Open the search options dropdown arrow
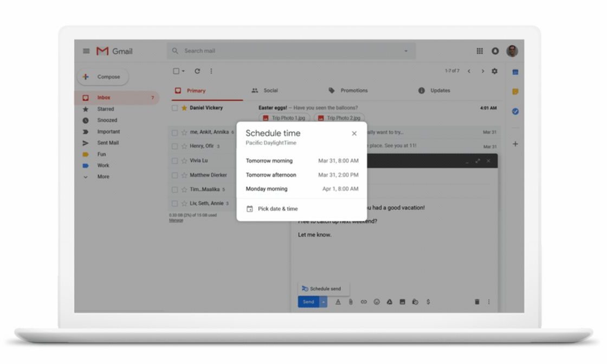 pos(406,50)
